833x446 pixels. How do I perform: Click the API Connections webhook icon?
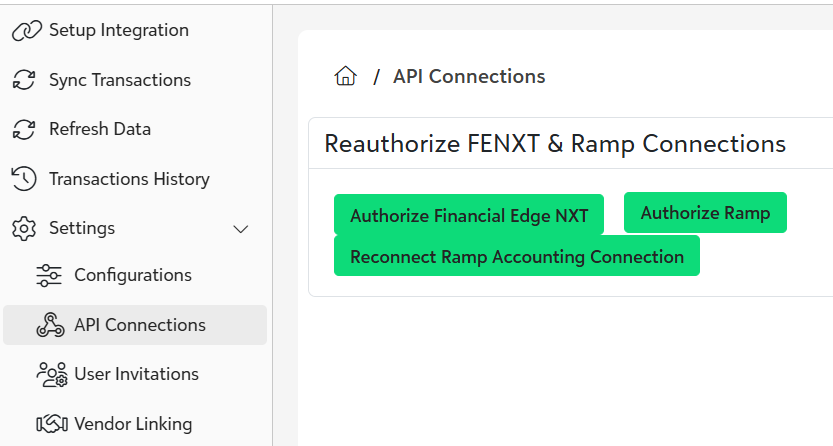[50, 325]
